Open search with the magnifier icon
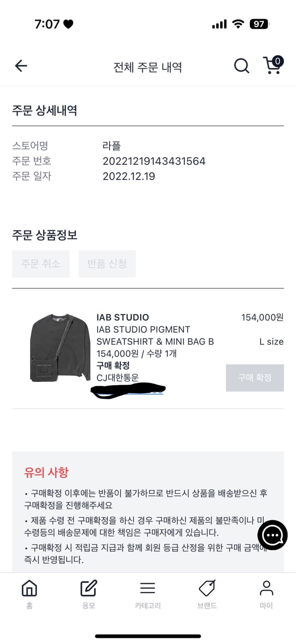 click(x=242, y=66)
